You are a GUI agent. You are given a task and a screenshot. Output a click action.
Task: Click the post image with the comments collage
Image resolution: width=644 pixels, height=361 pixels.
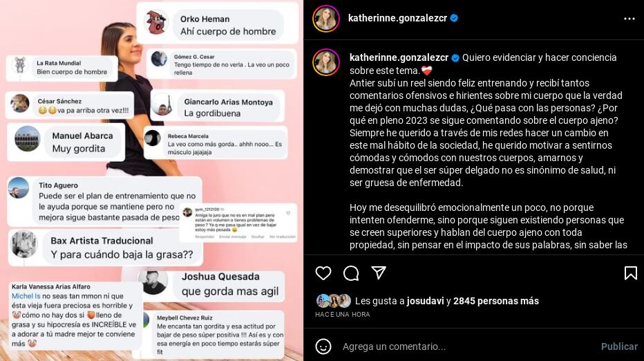151,180
